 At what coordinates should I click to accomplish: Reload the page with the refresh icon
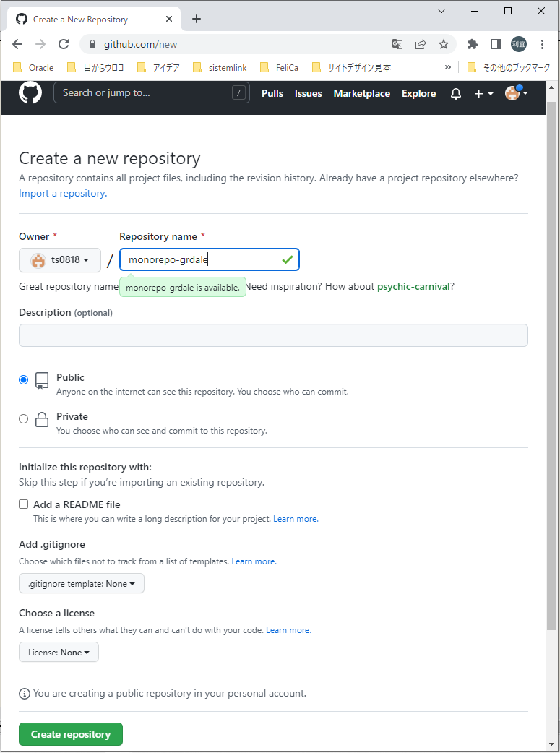pyautogui.click(x=64, y=44)
